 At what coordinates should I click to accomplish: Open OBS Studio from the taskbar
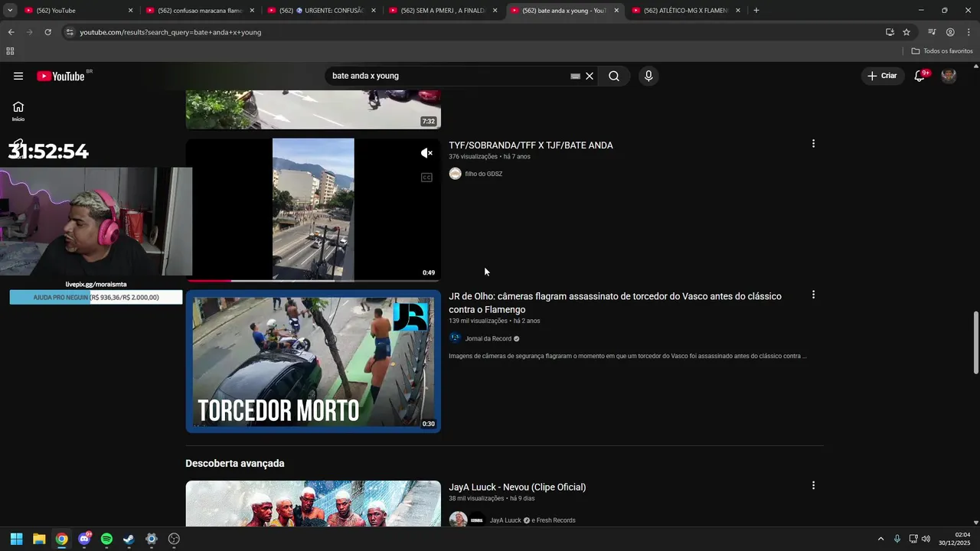[x=174, y=539]
